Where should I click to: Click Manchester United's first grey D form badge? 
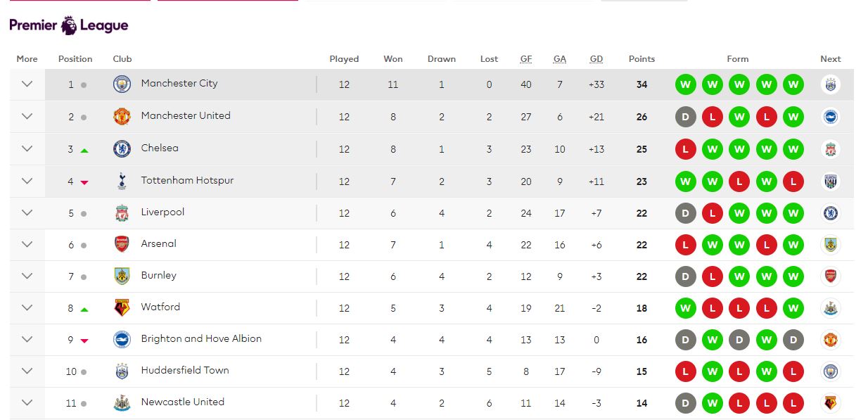685,117
